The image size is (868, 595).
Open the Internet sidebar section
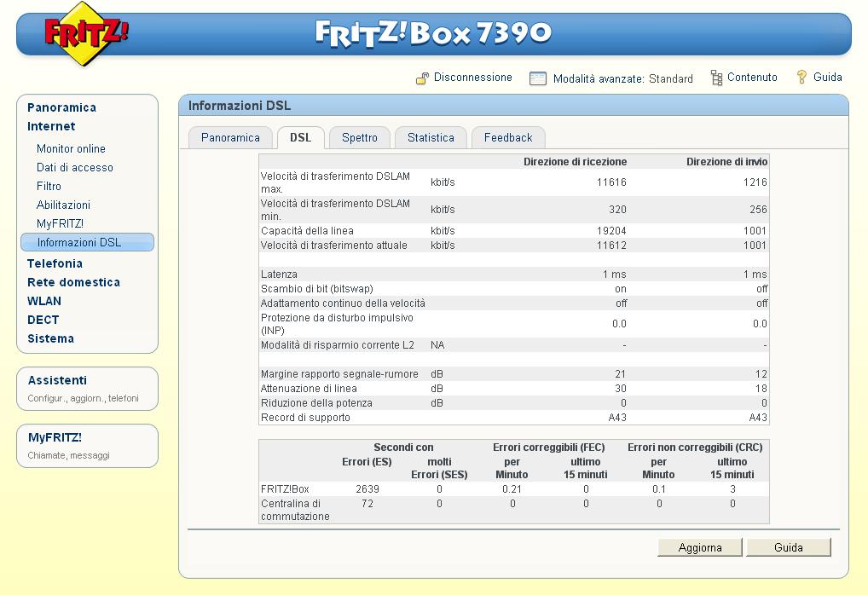pyautogui.click(x=51, y=126)
